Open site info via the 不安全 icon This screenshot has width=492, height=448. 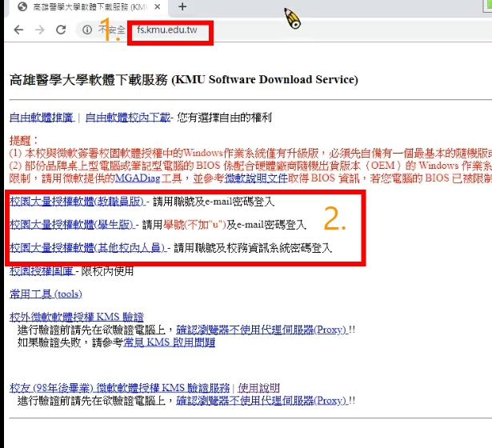(87, 30)
